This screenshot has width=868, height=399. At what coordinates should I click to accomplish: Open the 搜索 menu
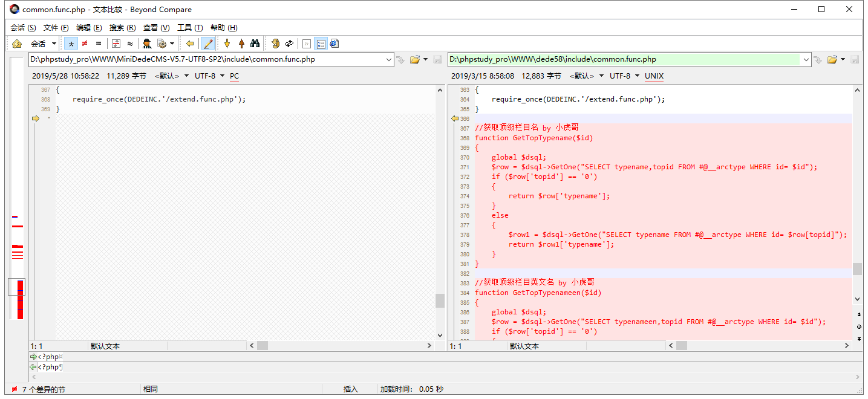121,27
